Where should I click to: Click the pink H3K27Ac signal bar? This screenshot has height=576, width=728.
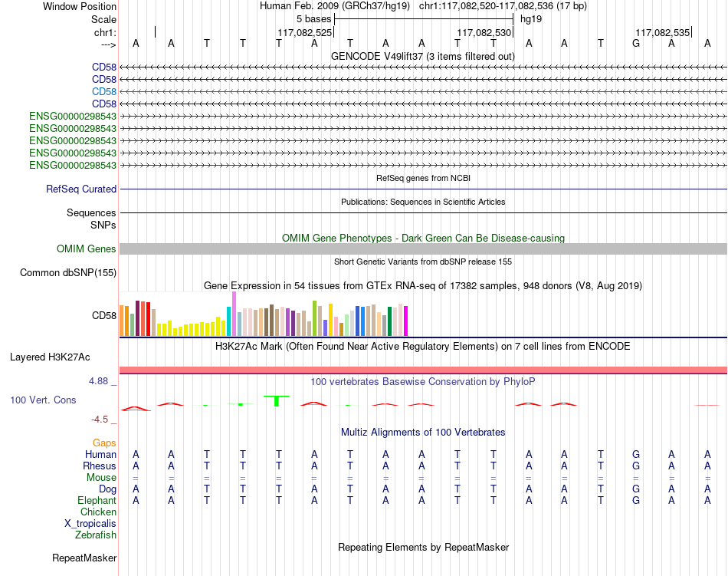[423, 370]
